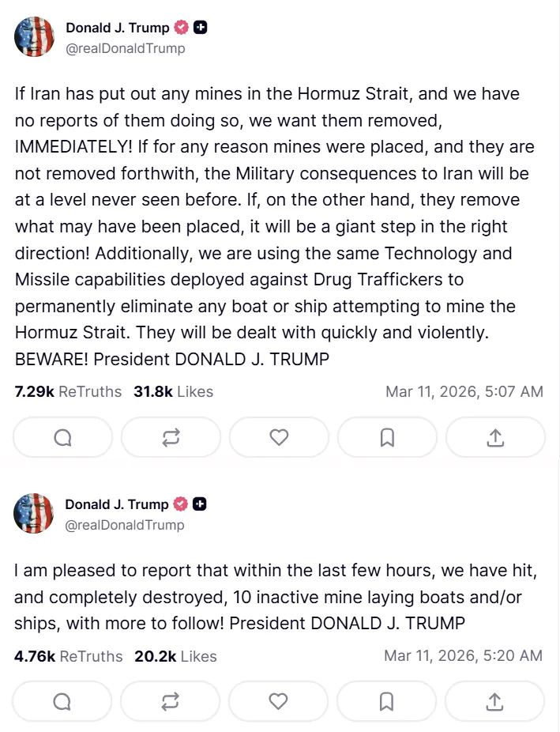The width and height of the screenshot is (560, 732).
Task: View 4.76k ReTruths list
Action: 68,656
